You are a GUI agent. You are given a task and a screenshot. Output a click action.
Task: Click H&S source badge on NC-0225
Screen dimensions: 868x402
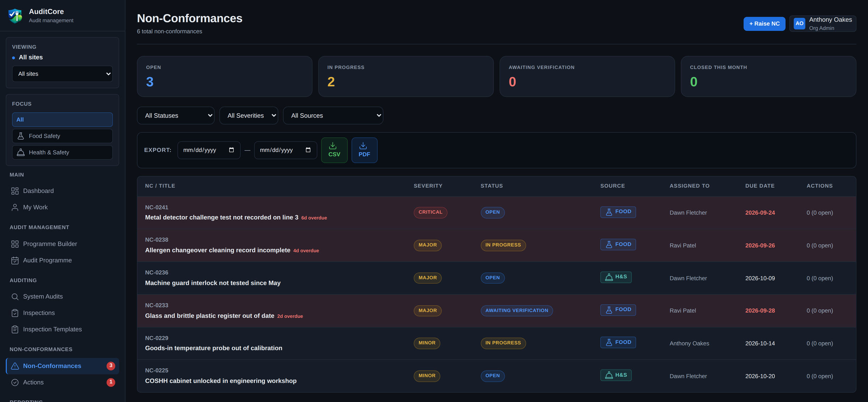(616, 375)
